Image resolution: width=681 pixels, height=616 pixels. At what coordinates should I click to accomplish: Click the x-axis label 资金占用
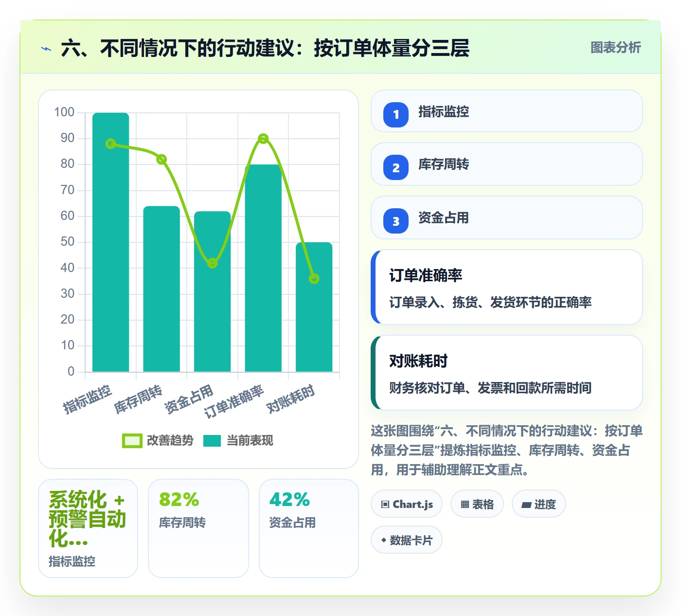[189, 399]
